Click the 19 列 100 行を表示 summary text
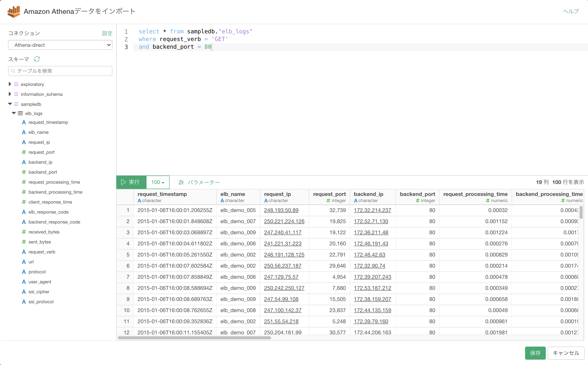Viewport: 588px width, 365px height. 560,182
